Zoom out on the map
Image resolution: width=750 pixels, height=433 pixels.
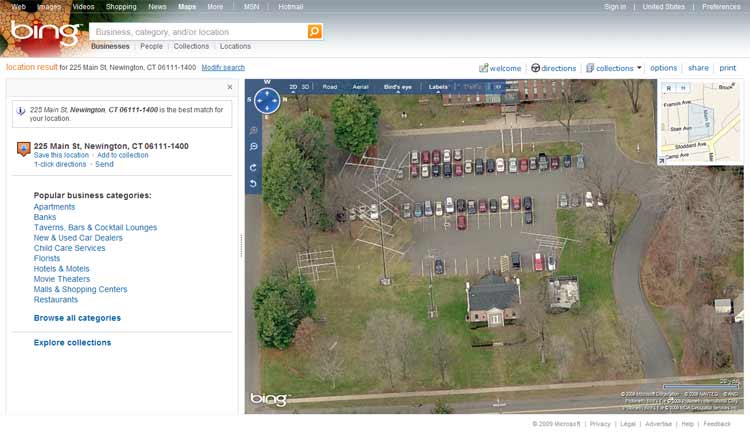(x=254, y=147)
